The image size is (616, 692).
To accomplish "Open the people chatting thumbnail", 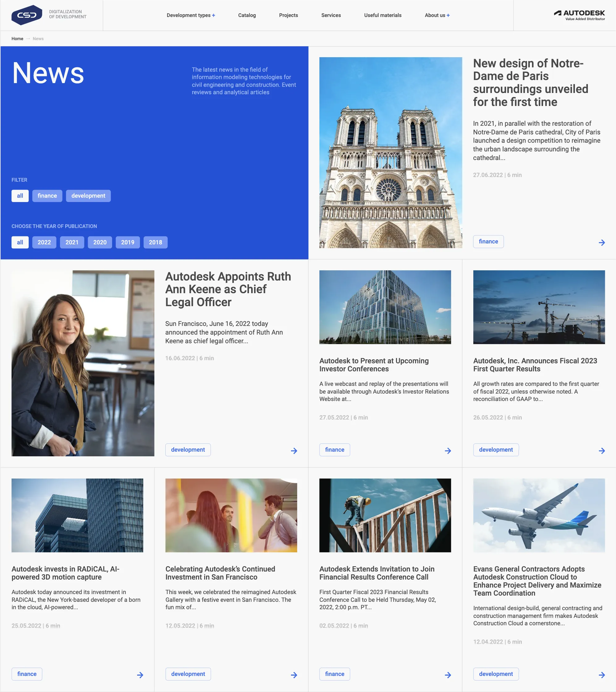I will (231, 515).
